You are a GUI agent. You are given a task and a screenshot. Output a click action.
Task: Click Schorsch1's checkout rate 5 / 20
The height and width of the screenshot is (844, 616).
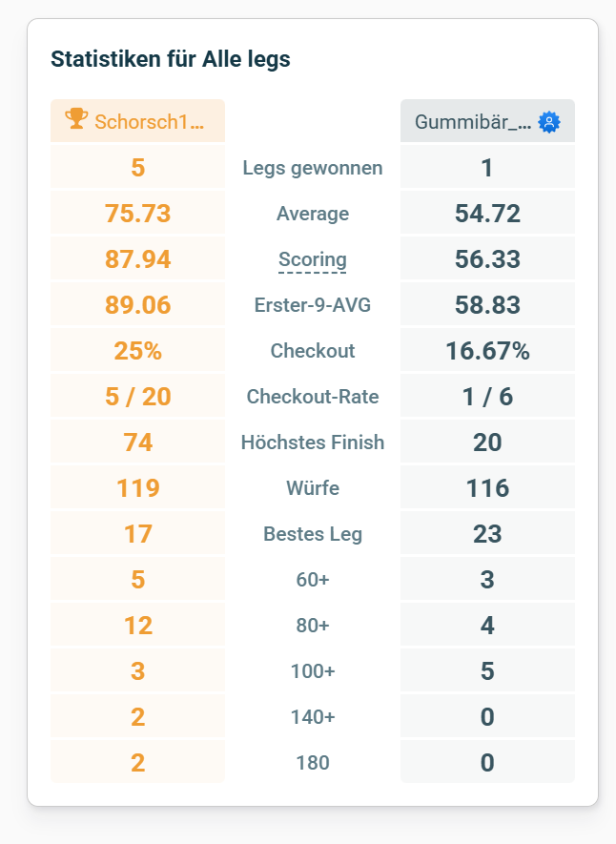(137, 396)
